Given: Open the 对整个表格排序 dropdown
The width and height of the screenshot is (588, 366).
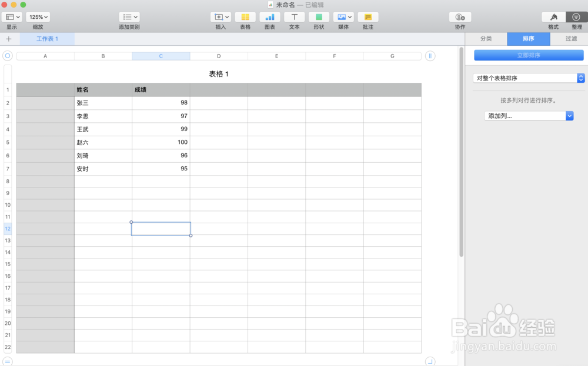Looking at the screenshot, I should [529, 78].
